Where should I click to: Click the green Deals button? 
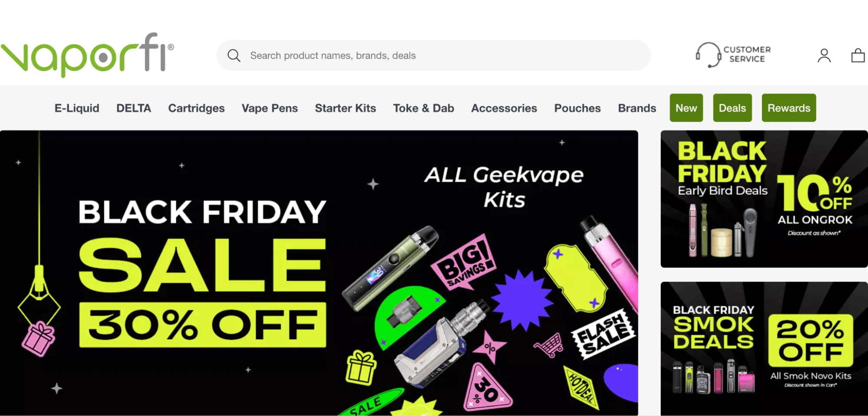tap(732, 108)
